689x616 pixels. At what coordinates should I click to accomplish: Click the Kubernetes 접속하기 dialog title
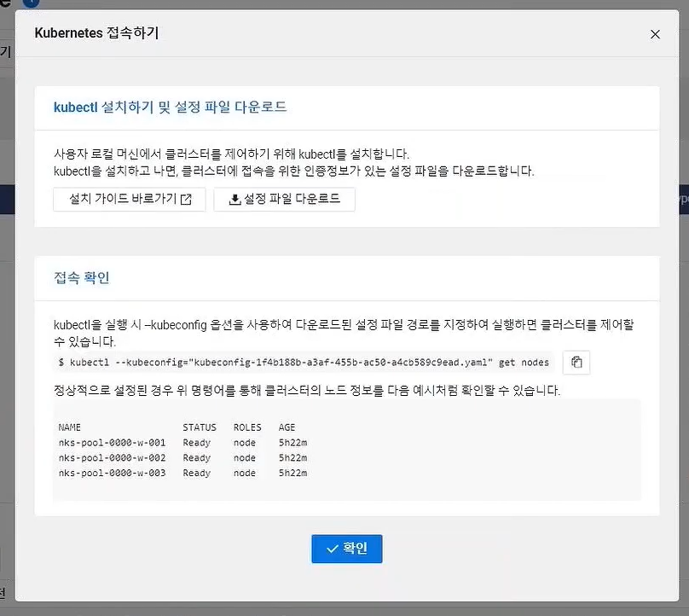click(96, 33)
